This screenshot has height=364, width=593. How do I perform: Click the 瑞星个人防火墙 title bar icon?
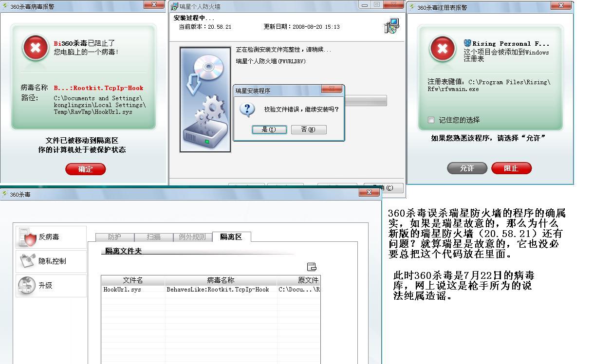[x=174, y=6]
